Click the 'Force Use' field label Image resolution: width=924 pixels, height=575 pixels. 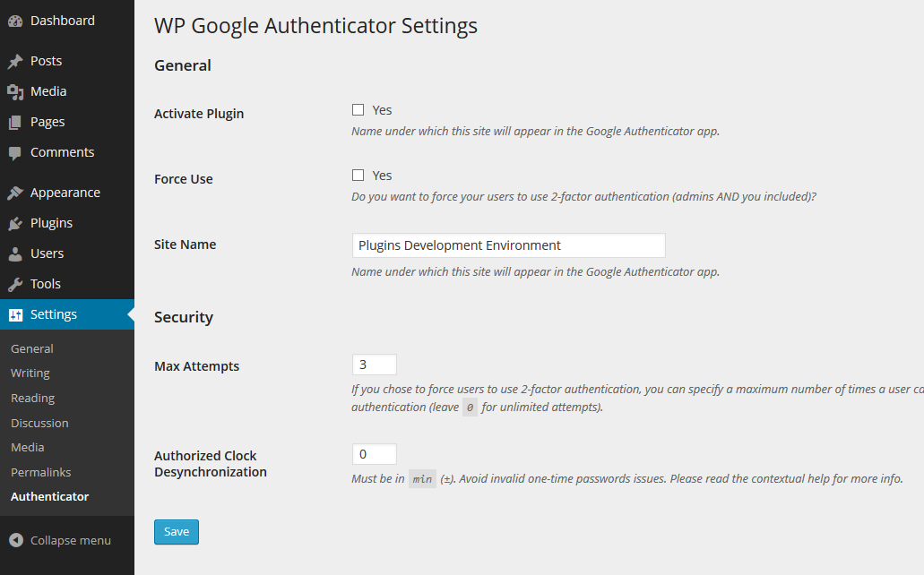pos(183,179)
